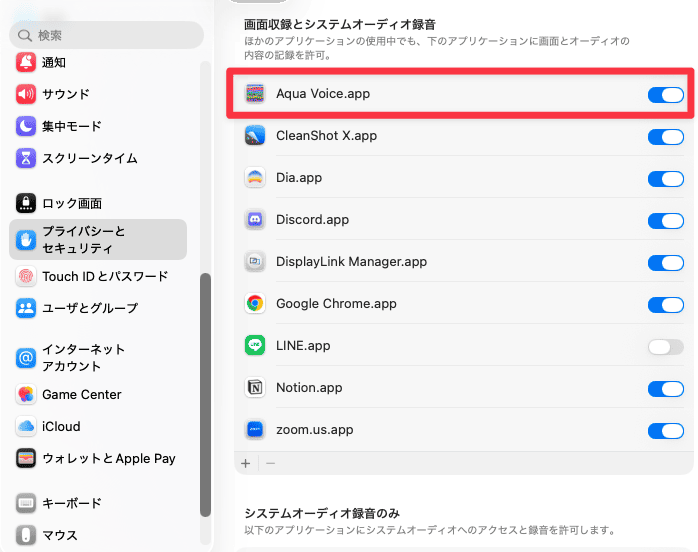Image resolution: width=698 pixels, height=552 pixels.
Task: Click the サウンド speaker icon
Action: click(26, 94)
